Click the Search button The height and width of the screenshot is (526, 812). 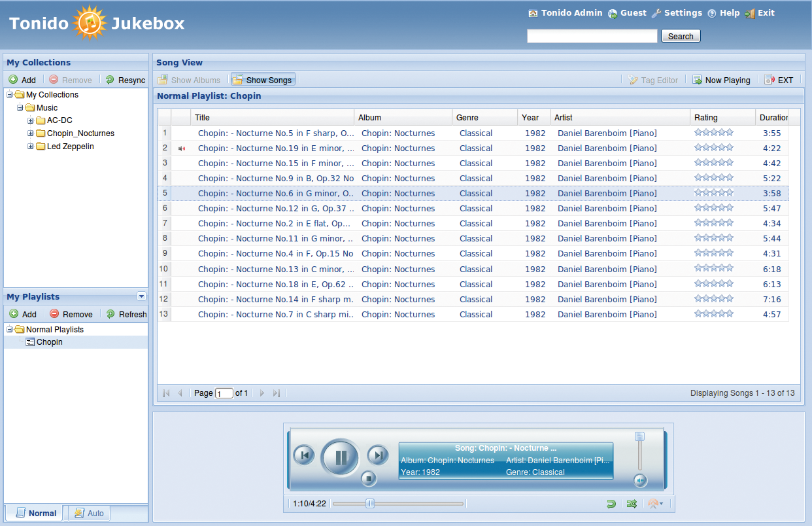pos(681,36)
